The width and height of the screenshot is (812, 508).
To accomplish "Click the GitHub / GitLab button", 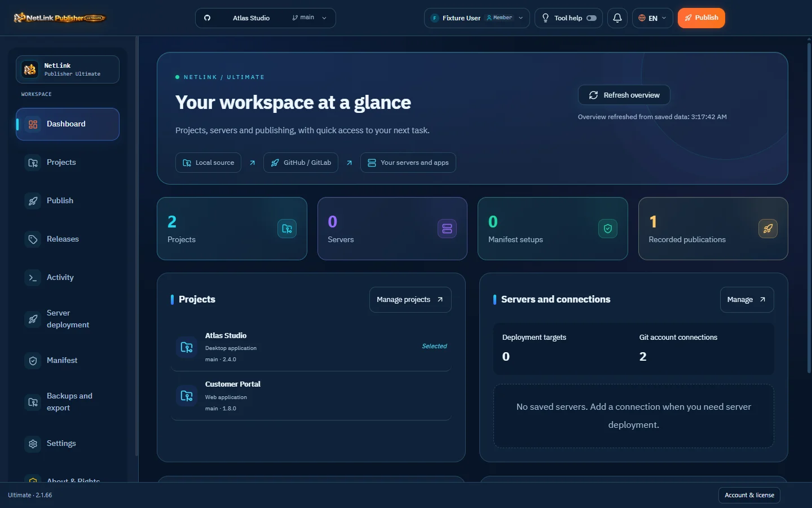I will pos(301,163).
